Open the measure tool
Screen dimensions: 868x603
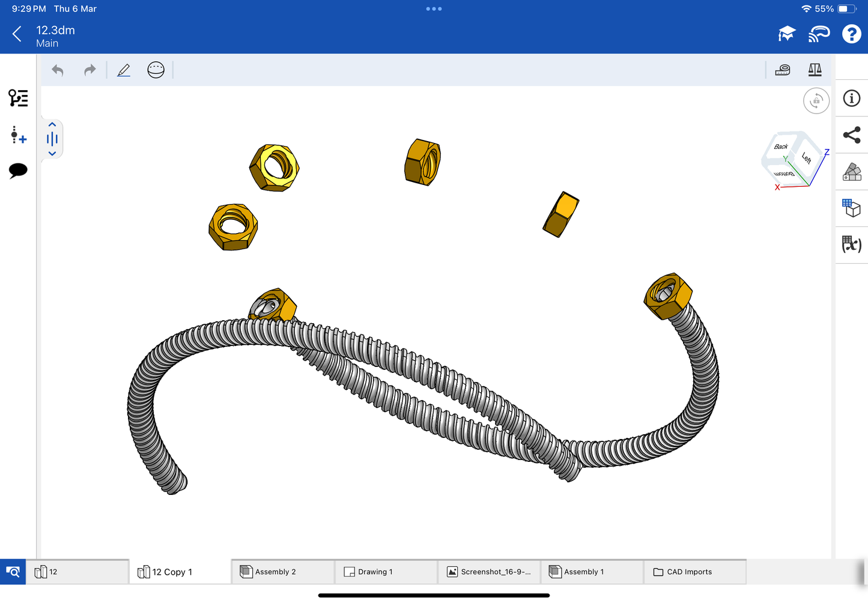pos(783,70)
